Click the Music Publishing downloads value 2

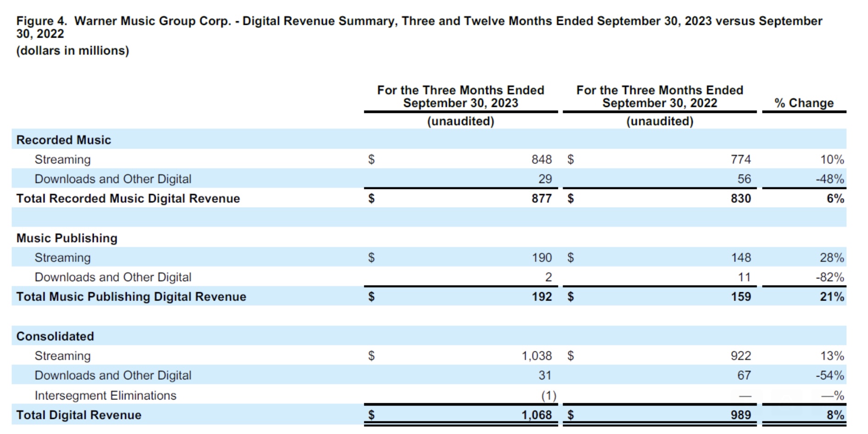548,277
